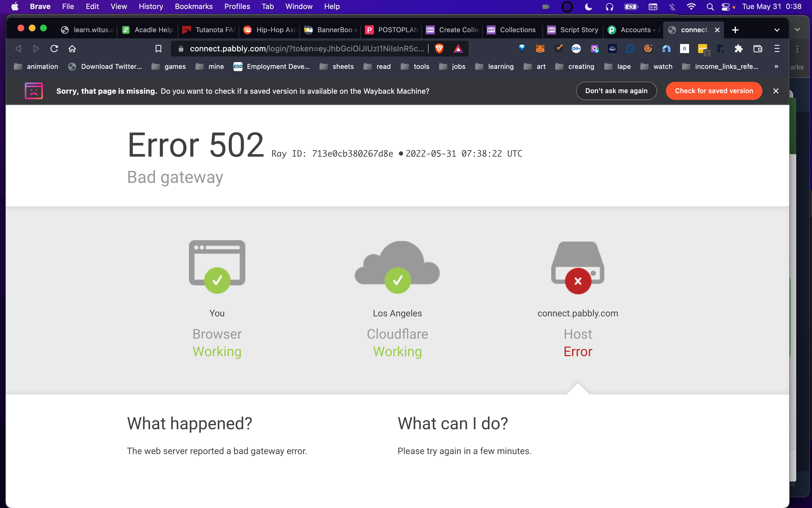Viewport: 812px width, 508px height.
Task: Open the games bookmarks folder
Action: (x=169, y=67)
